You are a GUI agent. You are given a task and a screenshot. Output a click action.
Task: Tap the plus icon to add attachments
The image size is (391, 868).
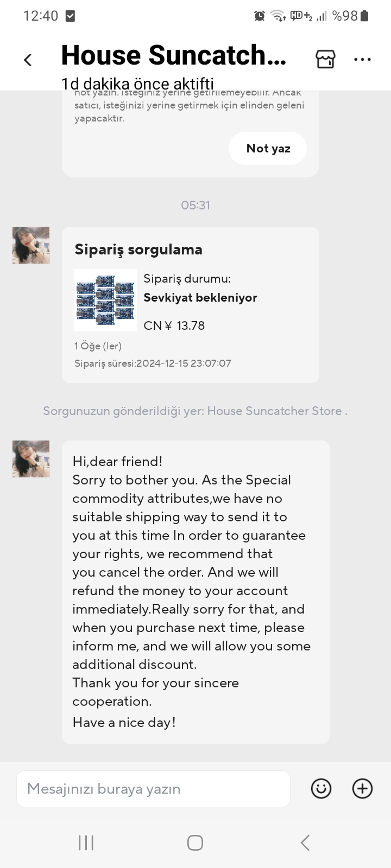point(362,788)
